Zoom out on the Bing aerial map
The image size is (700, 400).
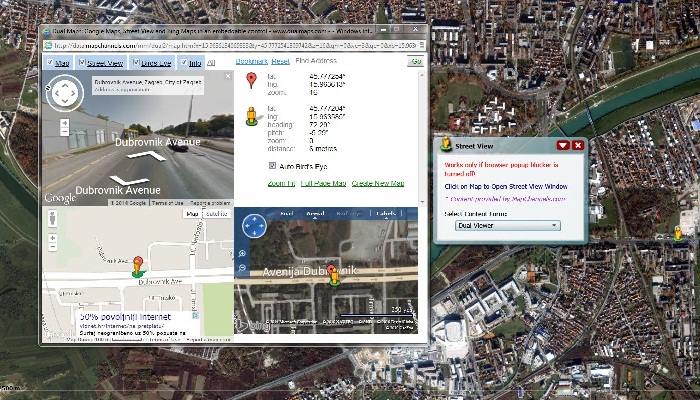pos(243,269)
